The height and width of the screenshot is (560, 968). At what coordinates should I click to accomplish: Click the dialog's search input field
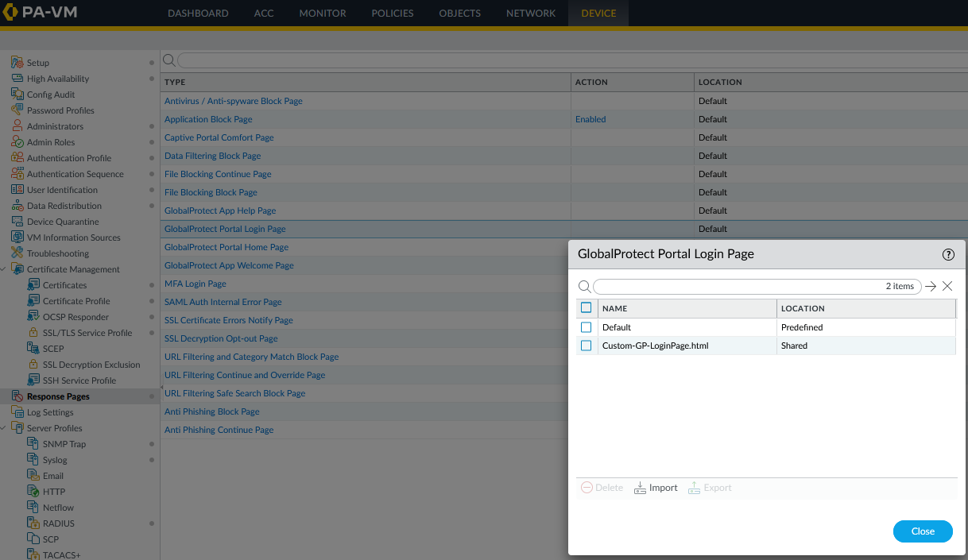click(755, 286)
